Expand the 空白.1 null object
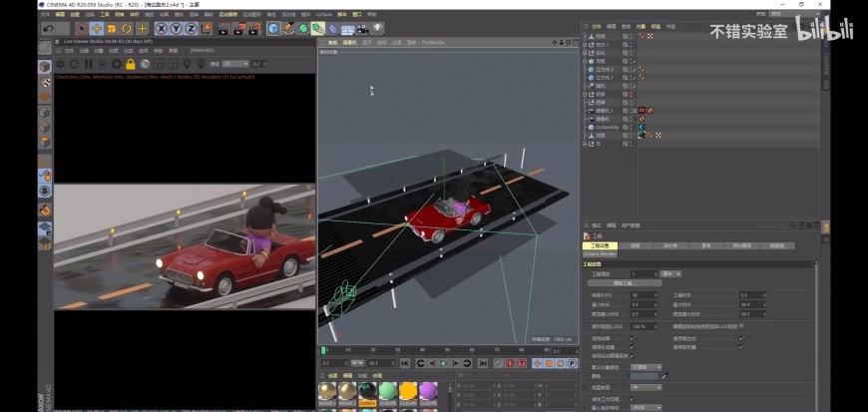 pos(586,44)
